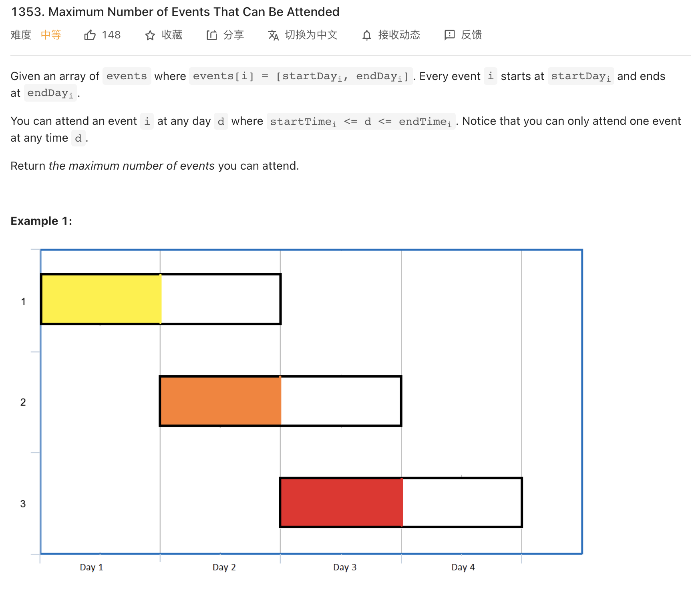Screen dimensions: 700x609
Task: Enable favorites by clicking 收藏 text
Action: point(172,35)
